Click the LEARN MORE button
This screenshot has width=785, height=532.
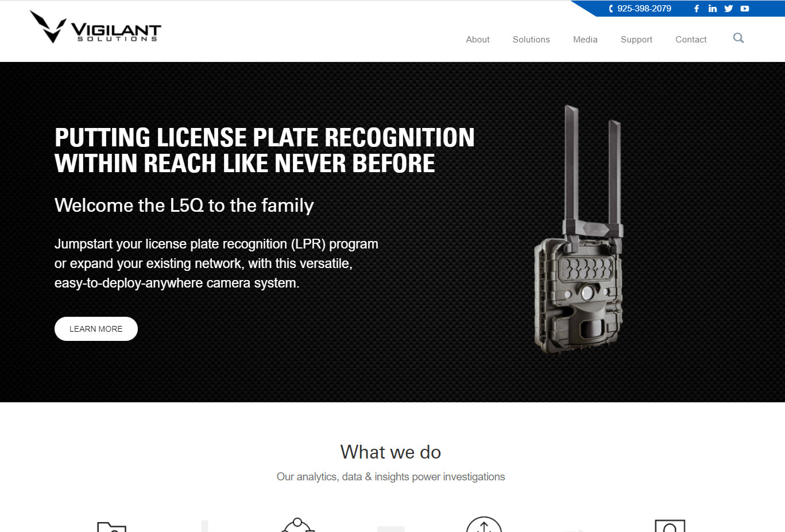tap(96, 329)
